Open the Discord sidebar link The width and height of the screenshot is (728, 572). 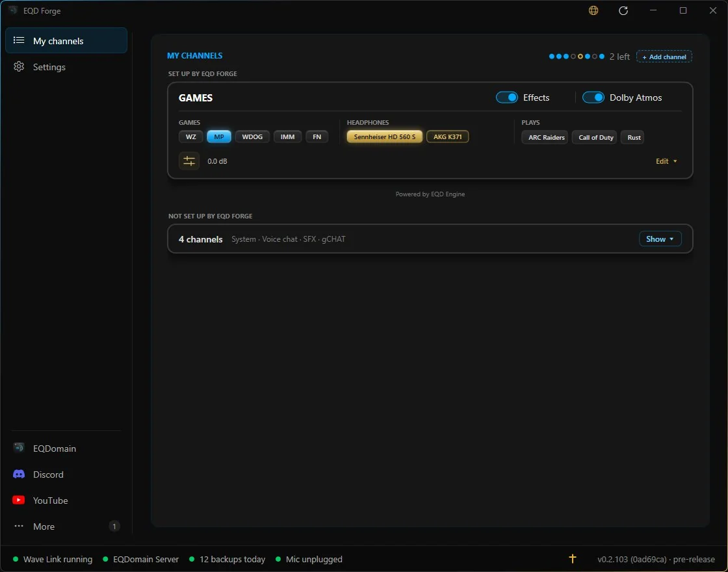pos(66,474)
